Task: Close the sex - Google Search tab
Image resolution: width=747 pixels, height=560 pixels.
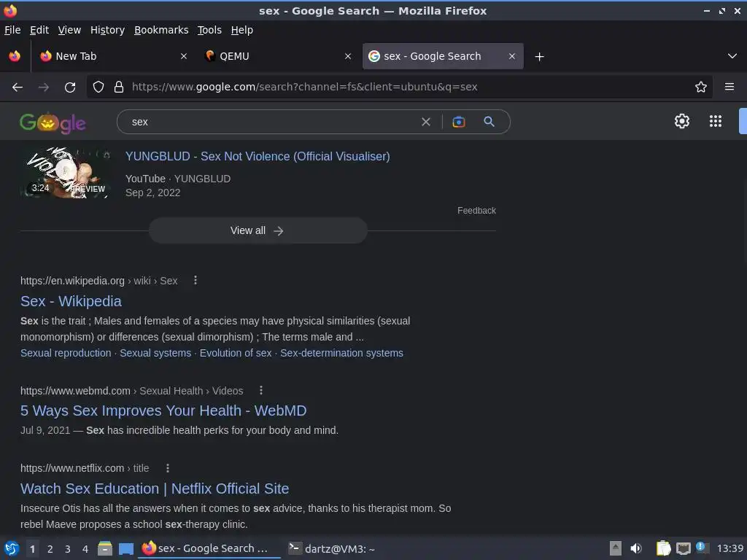Action: pos(512,56)
